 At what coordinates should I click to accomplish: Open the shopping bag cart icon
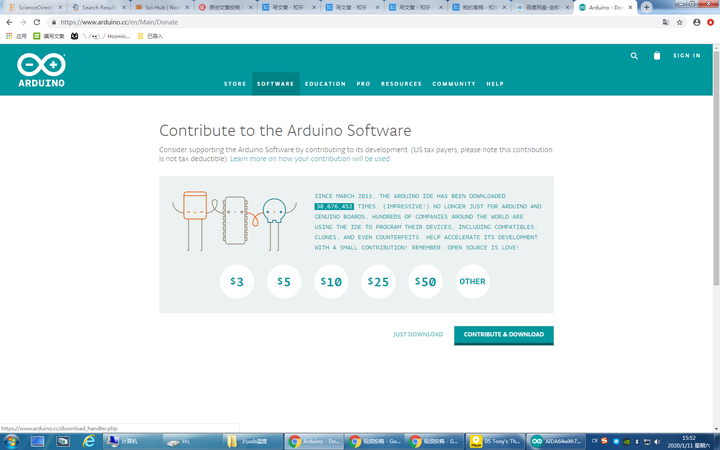657,56
